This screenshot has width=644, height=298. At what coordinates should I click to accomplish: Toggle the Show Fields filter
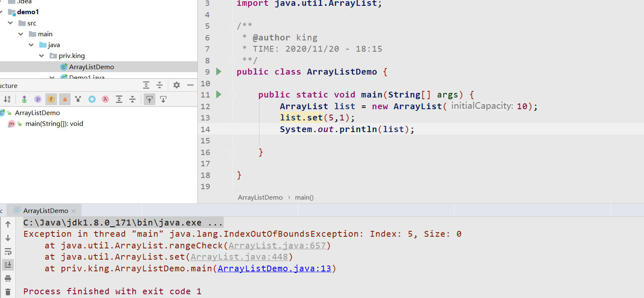coord(51,99)
